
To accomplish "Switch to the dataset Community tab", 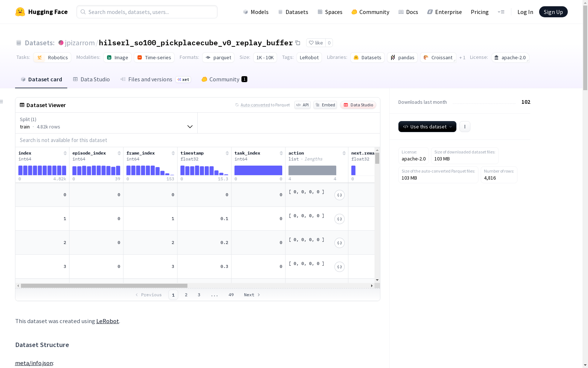I will tap(225, 79).
